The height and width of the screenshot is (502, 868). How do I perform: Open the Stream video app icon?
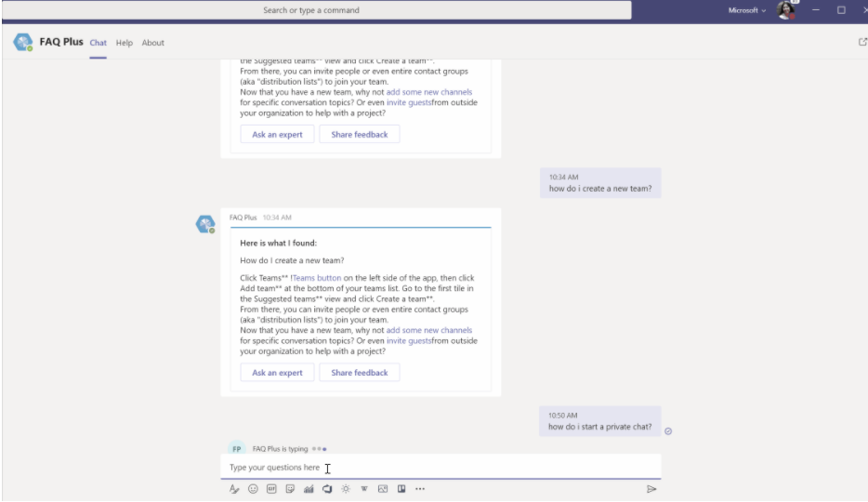327,489
